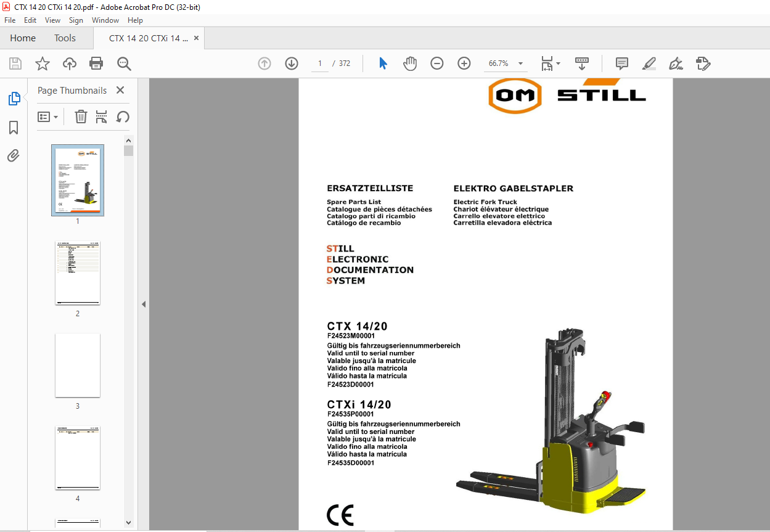Select page 1 thumbnail
This screenshot has height=532, width=770.
[x=78, y=180]
